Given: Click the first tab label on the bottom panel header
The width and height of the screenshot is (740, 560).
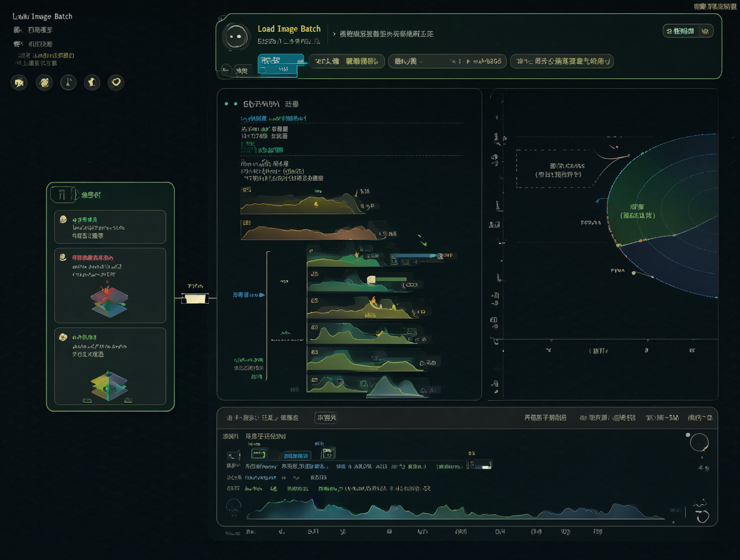Looking at the screenshot, I should (x=262, y=418).
